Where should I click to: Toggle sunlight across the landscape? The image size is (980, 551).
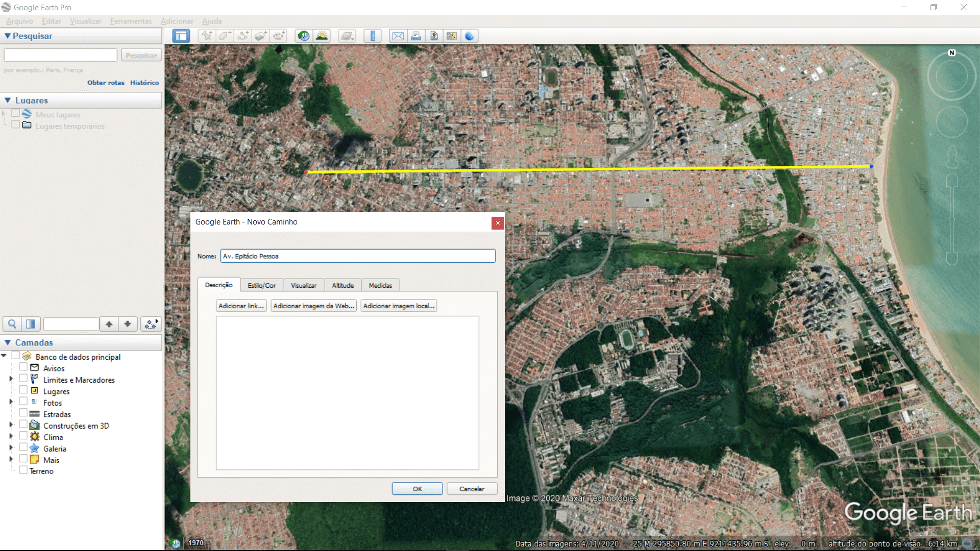tap(322, 36)
